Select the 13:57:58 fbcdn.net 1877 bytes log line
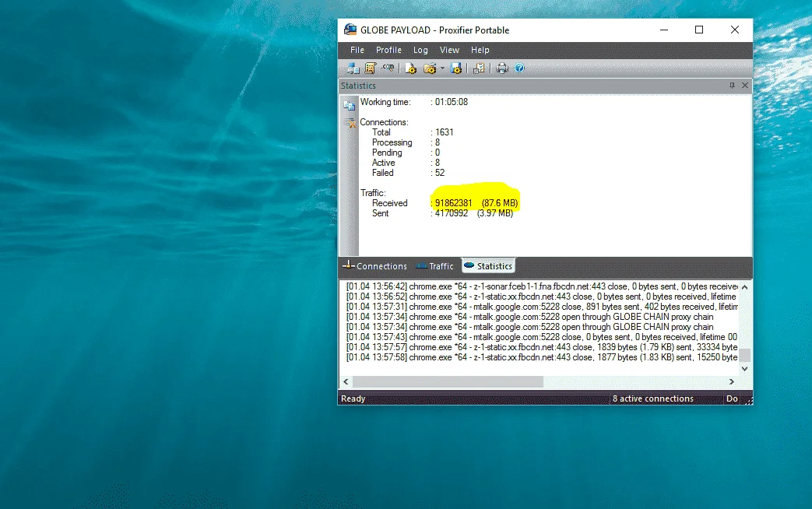Viewport: 812px width, 509px height. click(542, 357)
